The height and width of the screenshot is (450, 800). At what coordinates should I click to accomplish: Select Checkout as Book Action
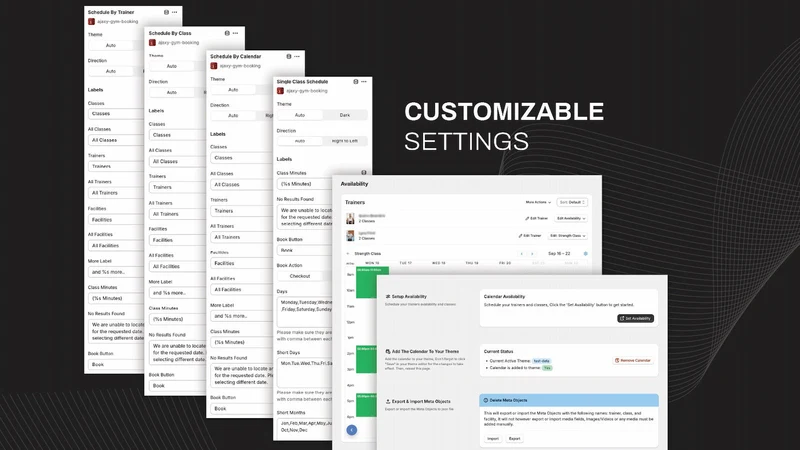[x=300, y=276]
